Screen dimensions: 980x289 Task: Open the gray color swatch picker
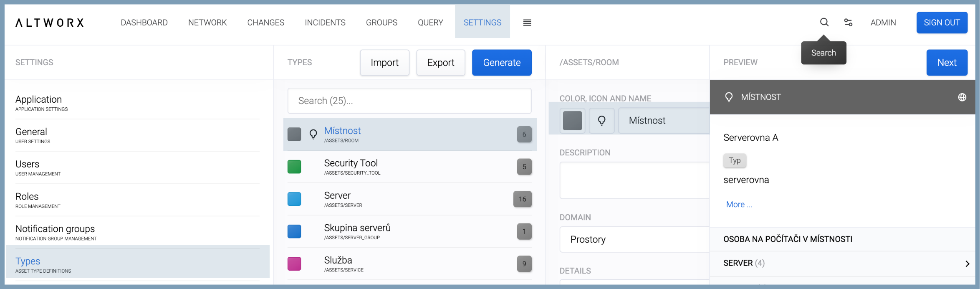pyautogui.click(x=572, y=121)
